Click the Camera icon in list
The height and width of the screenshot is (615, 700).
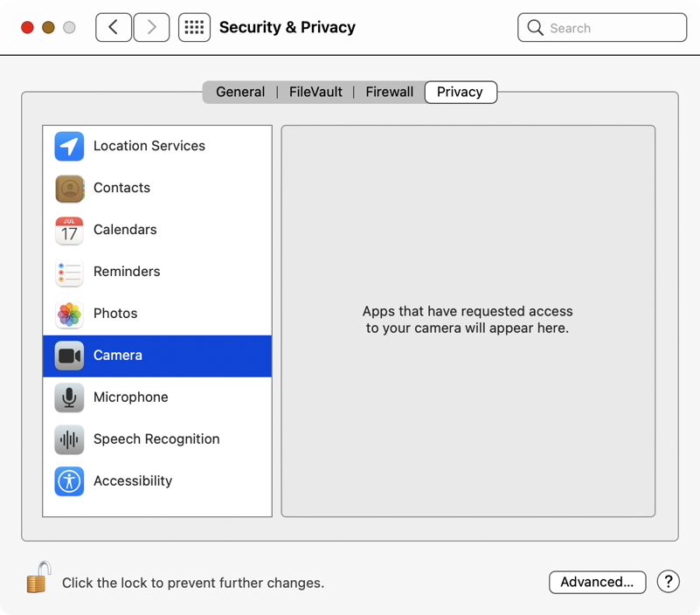point(69,356)
